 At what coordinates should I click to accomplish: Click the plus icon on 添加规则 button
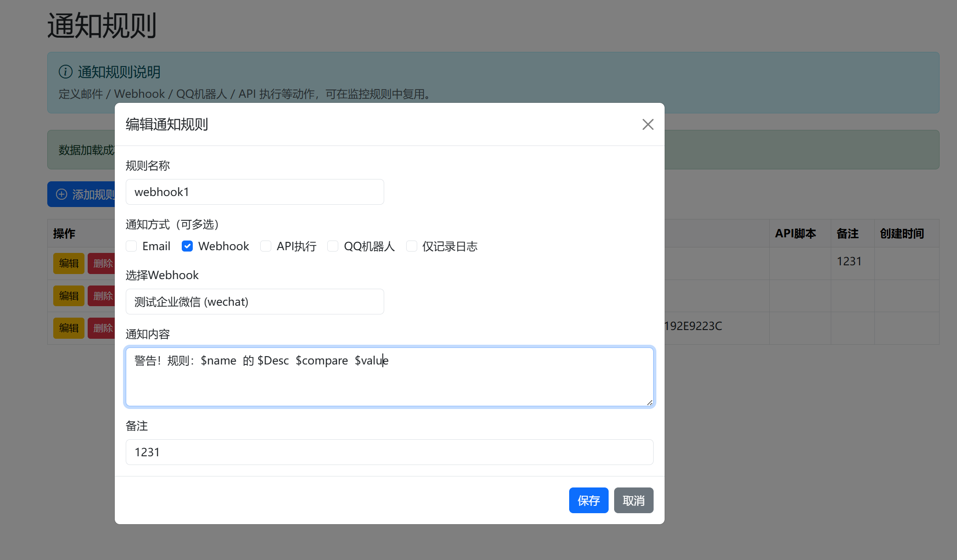(x=62, y=194)
